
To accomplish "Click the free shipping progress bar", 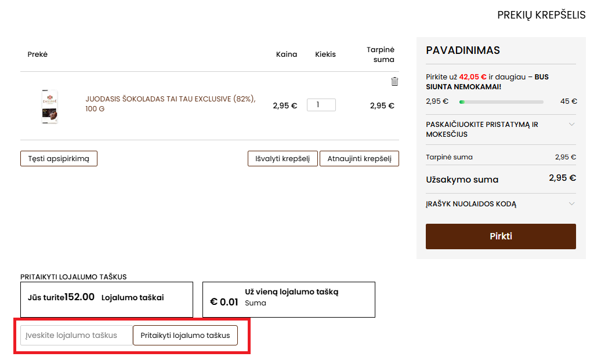I will pyautogui.click(x=501, y=102).
